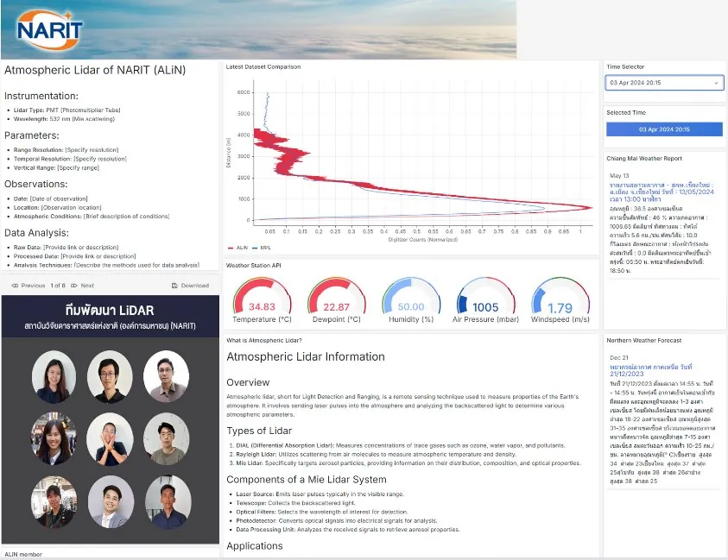Click the 'Atmospheric Lidar of NARIT (ALiN)' title
The image size is (728, 560).
[95, 70]
